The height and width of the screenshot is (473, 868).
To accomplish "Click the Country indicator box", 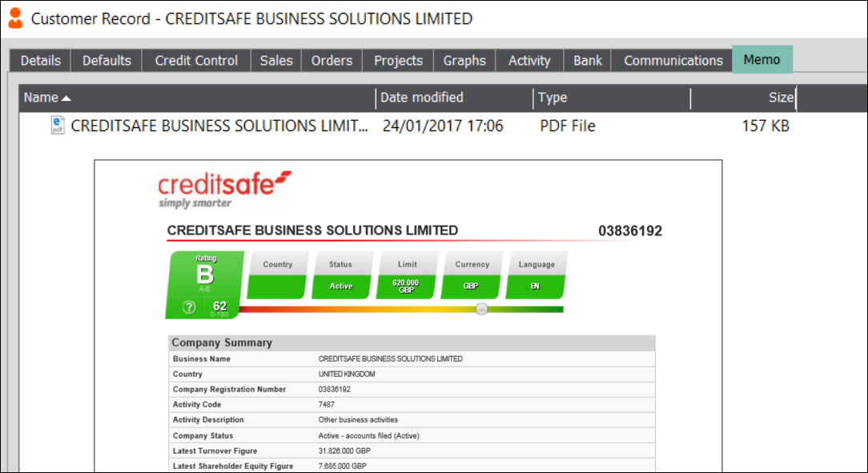I will pyautogui.click(x=277, y=275).
